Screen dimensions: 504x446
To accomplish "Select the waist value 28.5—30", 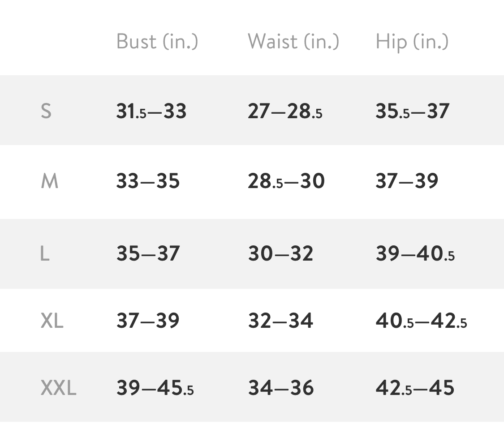I will (286, 181).
